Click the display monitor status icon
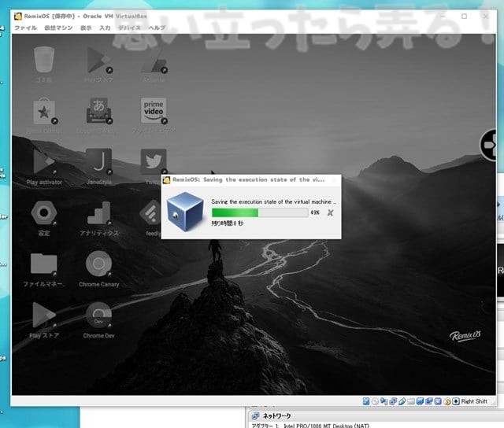Screen dimensions: 504x428 420,401
